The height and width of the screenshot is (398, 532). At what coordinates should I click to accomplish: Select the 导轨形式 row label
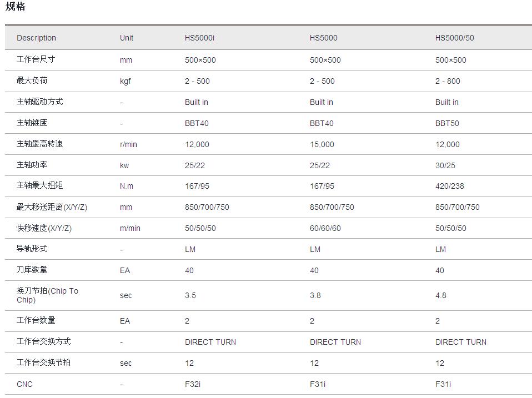tap(32, 249)
